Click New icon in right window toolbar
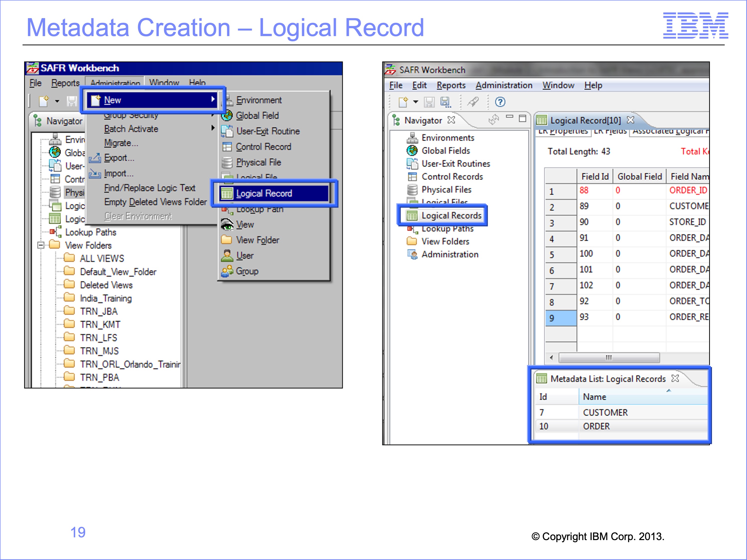Screen dimensions: 747x560 (403, 102)
